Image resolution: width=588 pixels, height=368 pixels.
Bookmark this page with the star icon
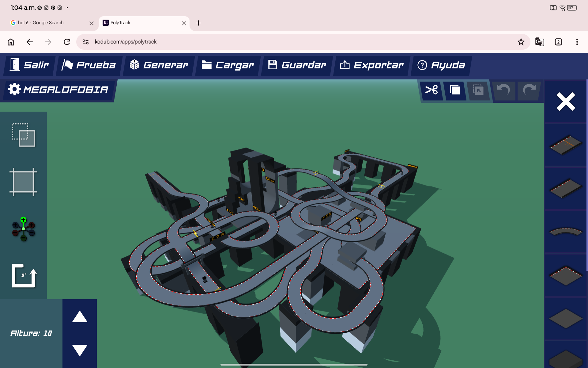pyautogui.click(x=521, y=42)
